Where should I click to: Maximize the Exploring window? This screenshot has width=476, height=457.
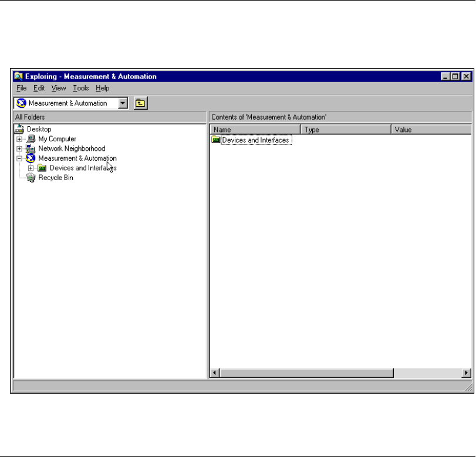tap(455, 76)
